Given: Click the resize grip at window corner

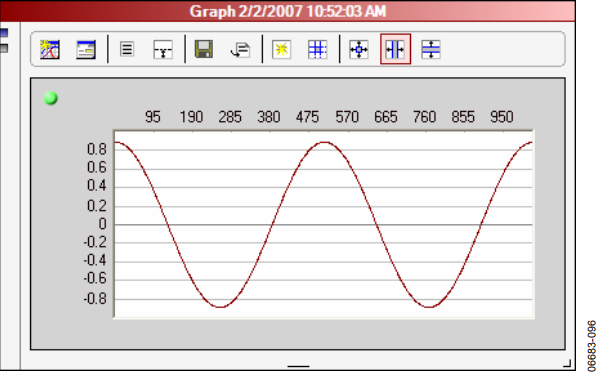Looking at the screenshot, I should 567,363.
